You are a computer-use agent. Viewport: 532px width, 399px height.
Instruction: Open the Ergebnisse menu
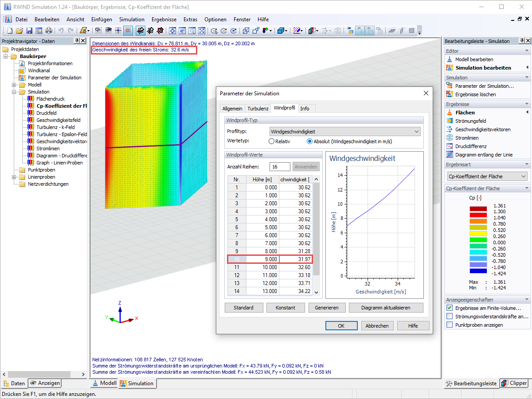pyautogui.click(x=164, y=20)
